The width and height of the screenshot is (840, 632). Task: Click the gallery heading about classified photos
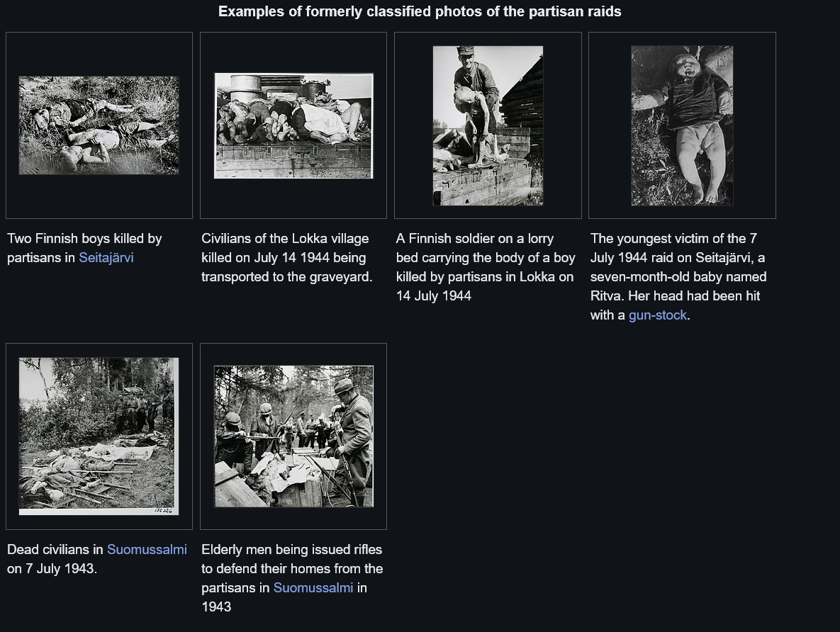(420, 11)
